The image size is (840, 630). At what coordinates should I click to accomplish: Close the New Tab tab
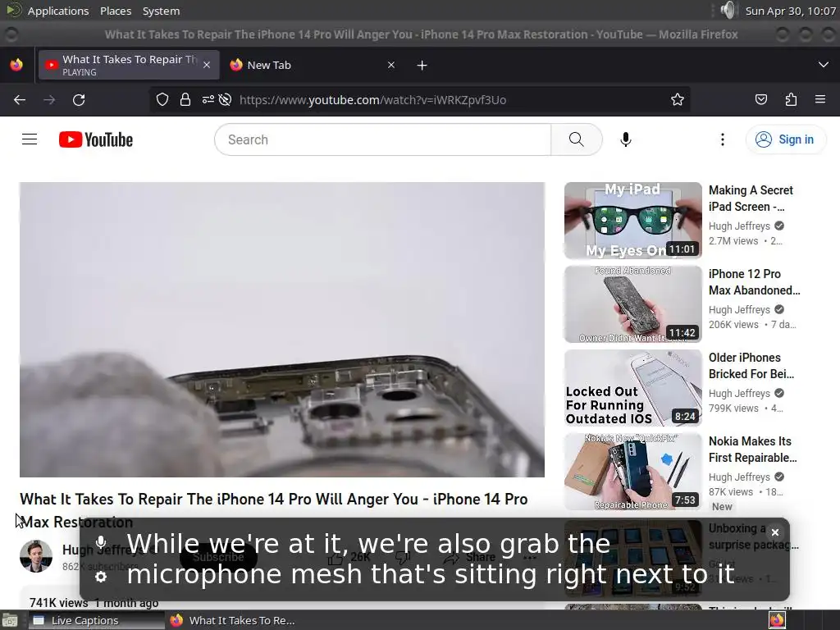(x=391, y=65)
